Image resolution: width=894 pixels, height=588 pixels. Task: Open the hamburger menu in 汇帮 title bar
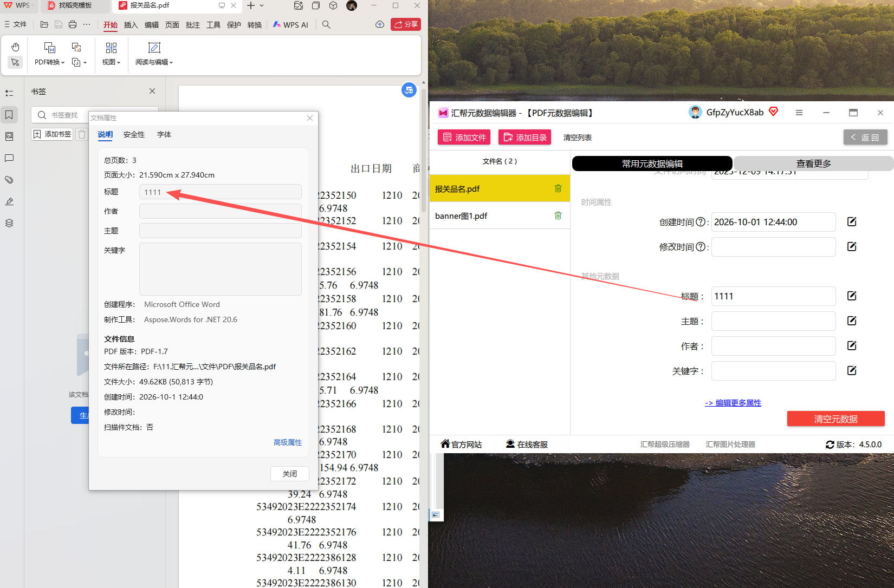[799, 113]
